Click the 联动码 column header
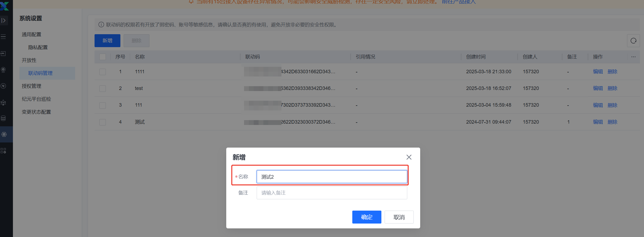Image resolution: width=644 pixels, height=237 pixels. pos(253,57)
